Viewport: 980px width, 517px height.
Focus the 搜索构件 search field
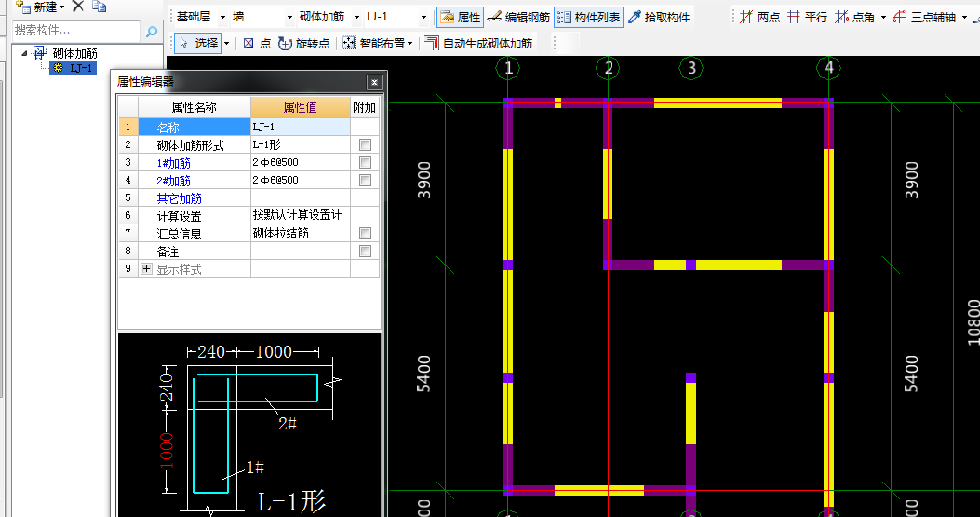76,30
